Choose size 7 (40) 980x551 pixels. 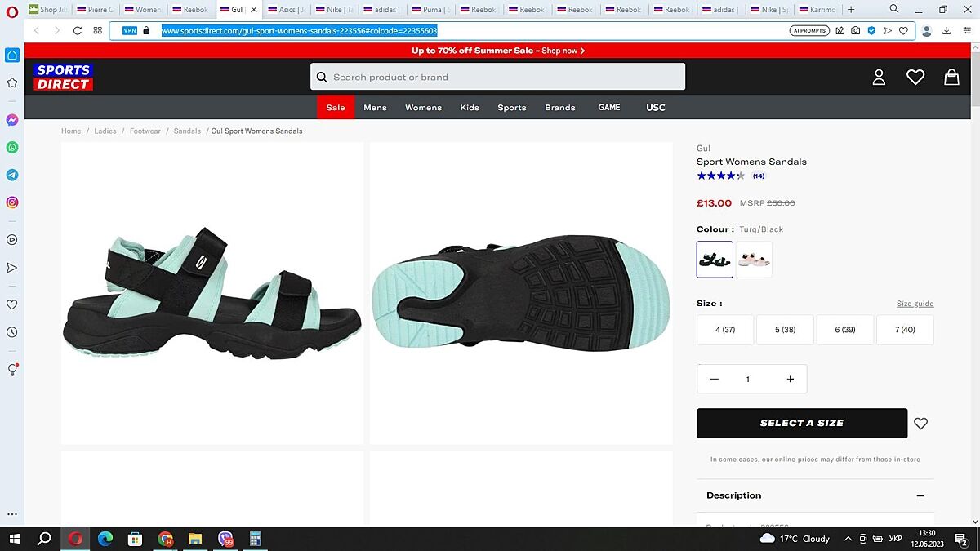(905, 330)
